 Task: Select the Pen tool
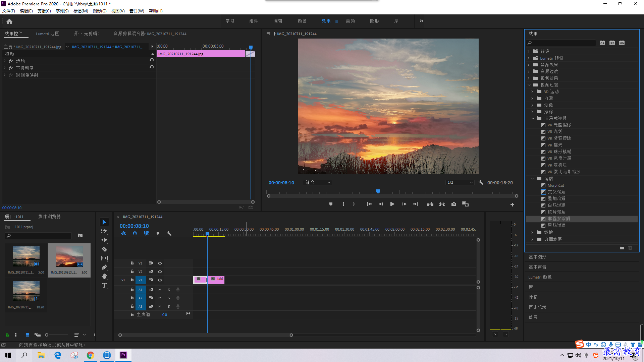click(104, 267)
